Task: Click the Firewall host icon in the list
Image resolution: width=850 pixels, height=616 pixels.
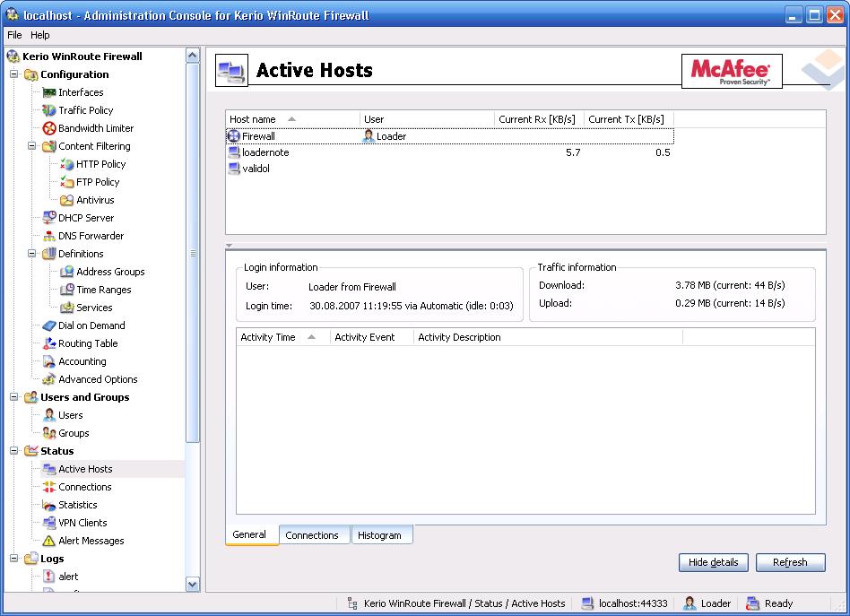Action: [x=234, y=136]
